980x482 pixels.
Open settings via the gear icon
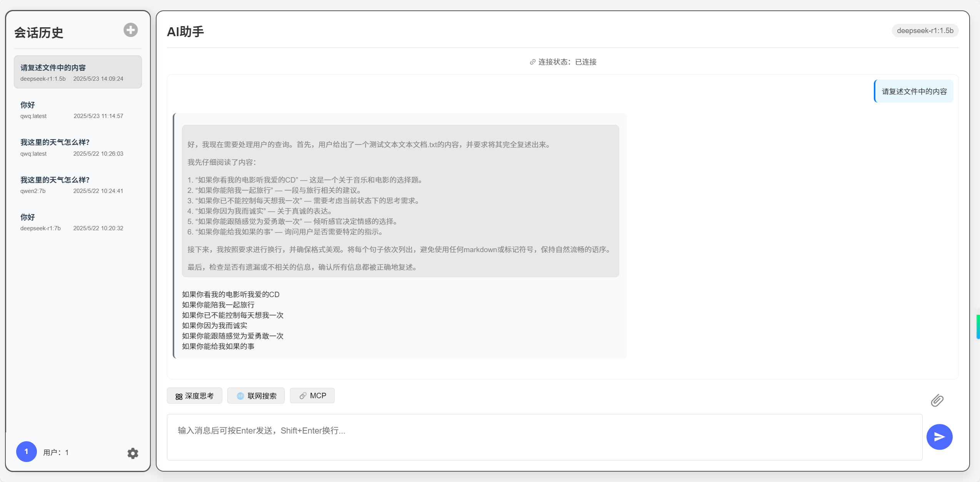[133, 453]
